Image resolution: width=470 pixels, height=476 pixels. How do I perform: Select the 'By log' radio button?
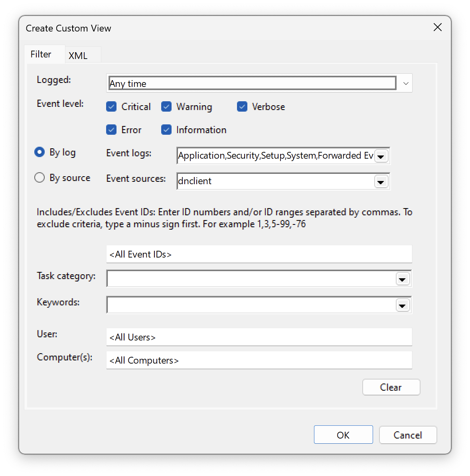click(39, 152)
